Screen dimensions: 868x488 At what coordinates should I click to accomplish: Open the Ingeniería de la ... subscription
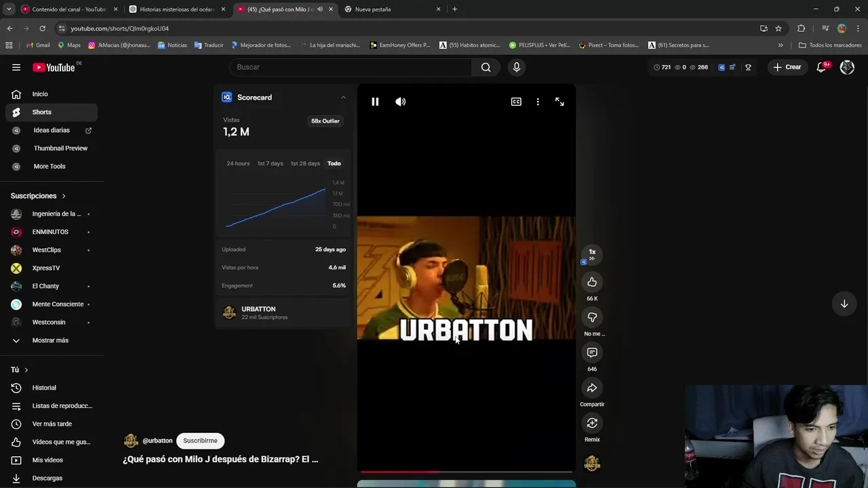pos(52,213)
